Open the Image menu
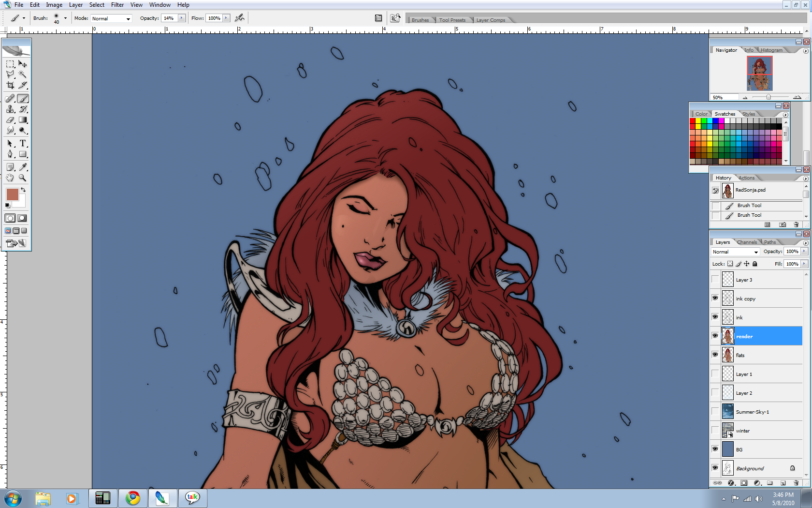This screenshot has height=508, width=812. 54,5
